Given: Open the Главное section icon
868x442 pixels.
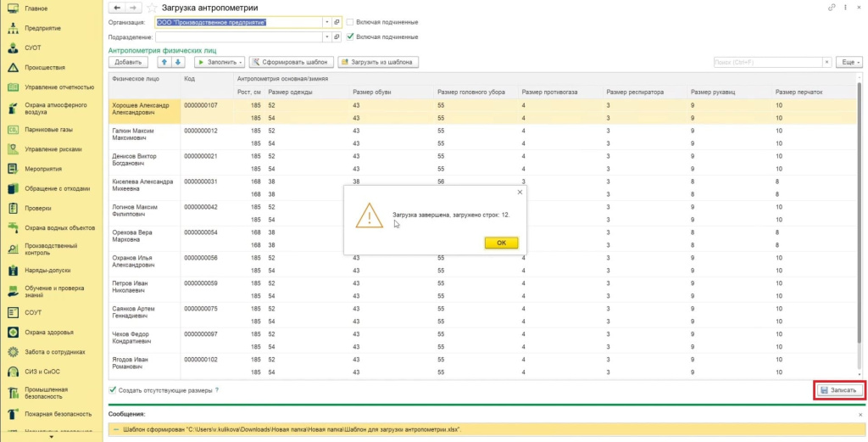Looking at the screenshot, I should pos(14,8).
